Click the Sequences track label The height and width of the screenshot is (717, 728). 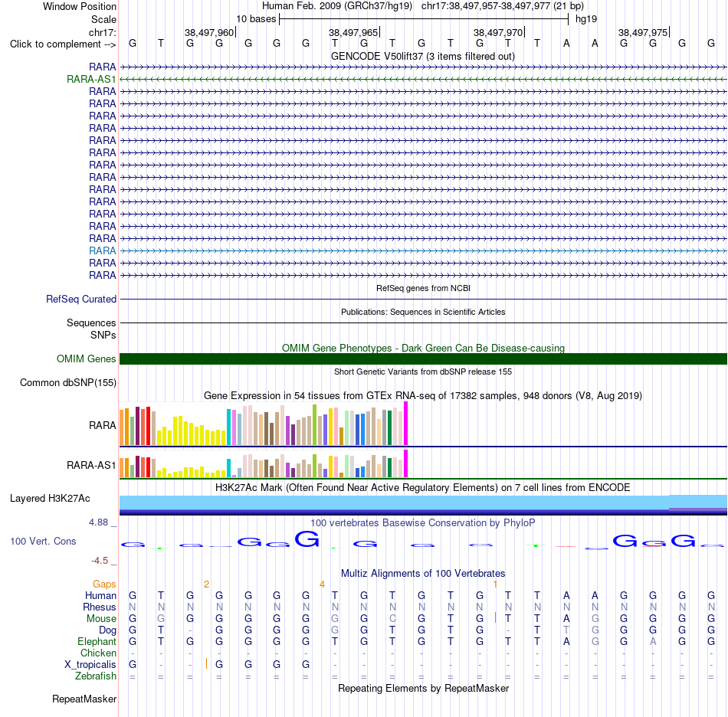(x=91, y=322)
